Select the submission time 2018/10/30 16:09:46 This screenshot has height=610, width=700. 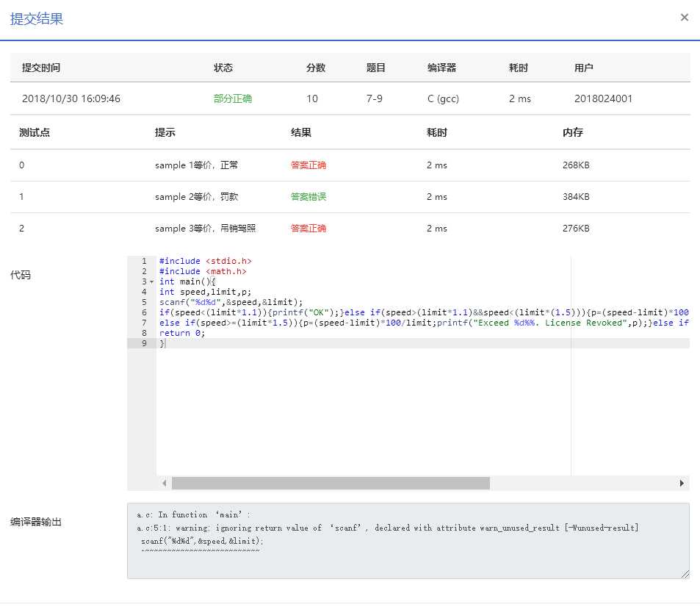click(71, 98)
